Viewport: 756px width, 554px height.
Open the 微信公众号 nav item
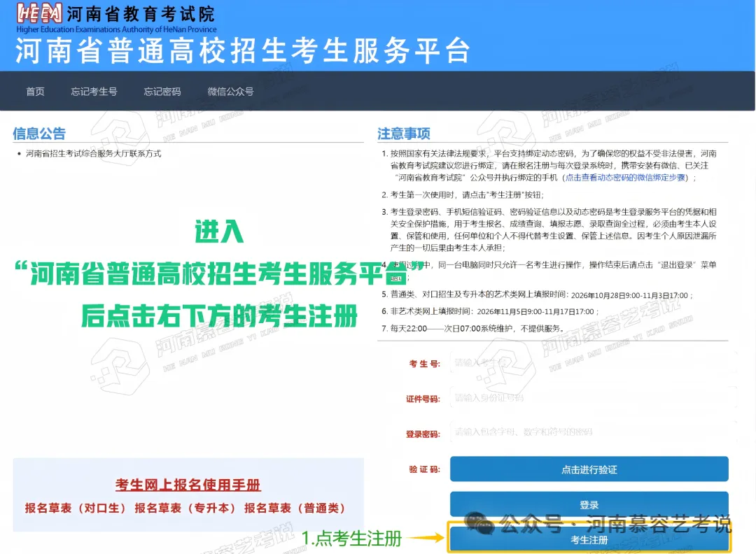pyautogui.click(x=230, y=92)
